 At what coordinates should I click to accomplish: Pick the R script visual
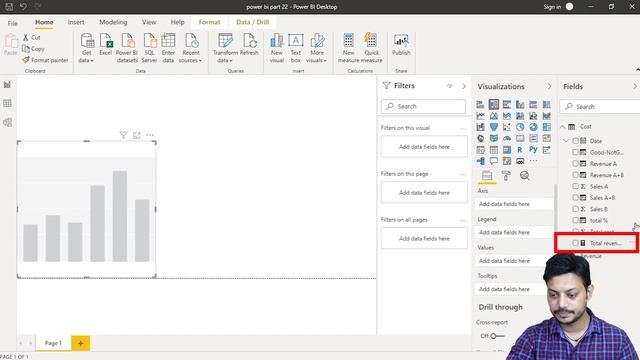point(520,150)
